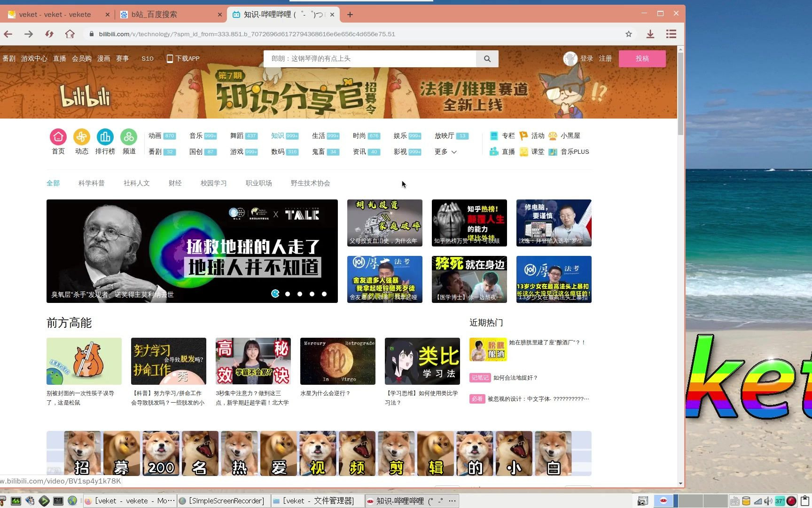Open the browser main menu icon

[x=671, y=34]
